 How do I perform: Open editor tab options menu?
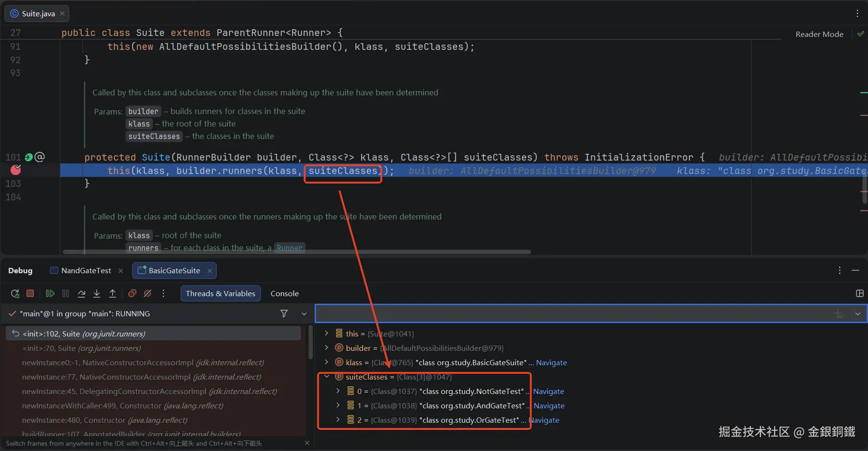(x=857, y=13)
